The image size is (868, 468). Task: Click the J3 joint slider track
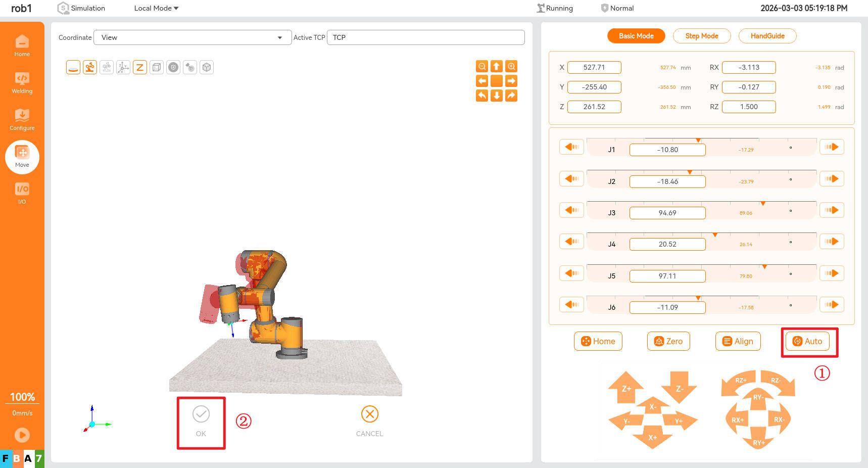[701, 203]
